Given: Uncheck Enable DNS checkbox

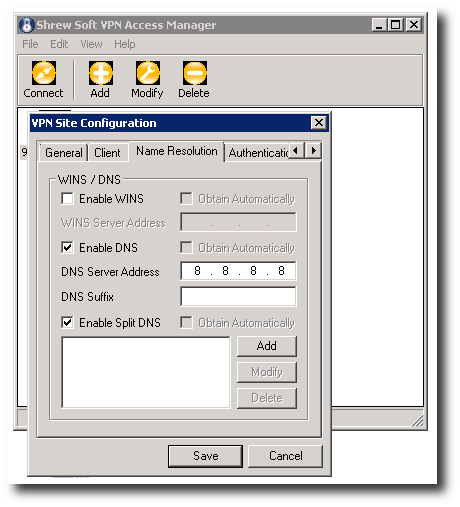Looking at the screenshot, I should coord(67,248).
